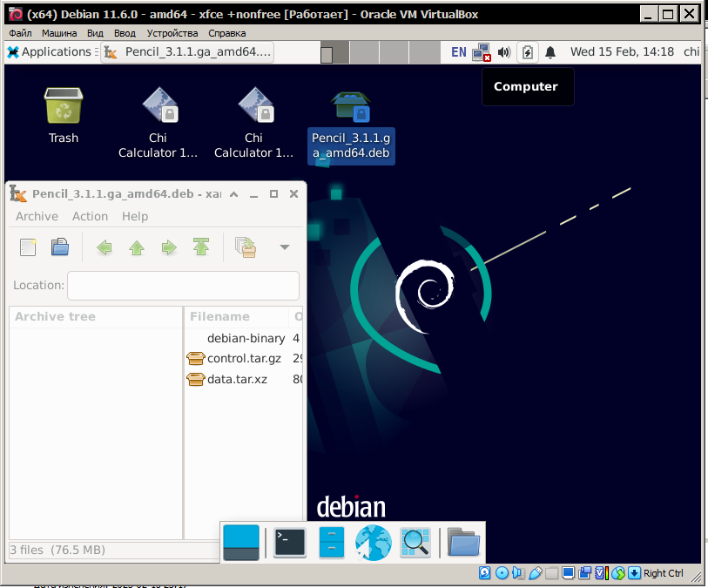Select data.tar.xz in file list
The image size is (708, 588).
point(243,379)
